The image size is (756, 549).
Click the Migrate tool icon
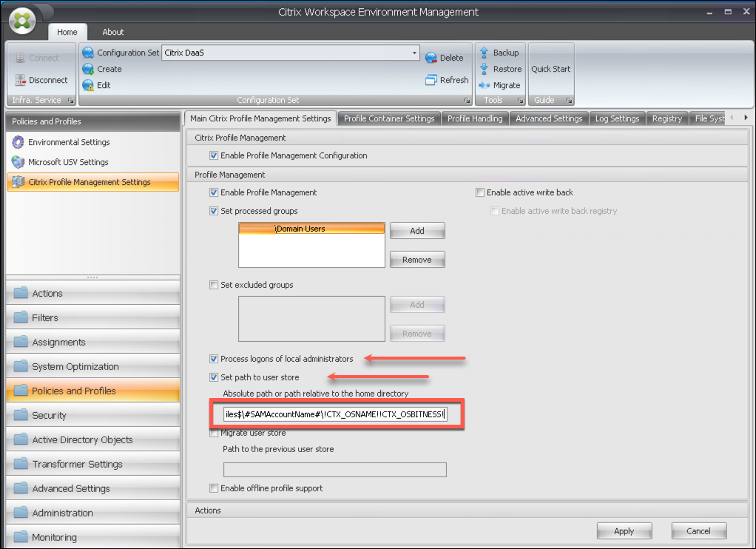485,85
